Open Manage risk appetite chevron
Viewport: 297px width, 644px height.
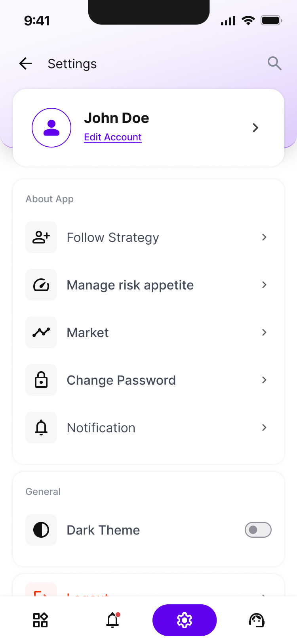tap(264, 285)
